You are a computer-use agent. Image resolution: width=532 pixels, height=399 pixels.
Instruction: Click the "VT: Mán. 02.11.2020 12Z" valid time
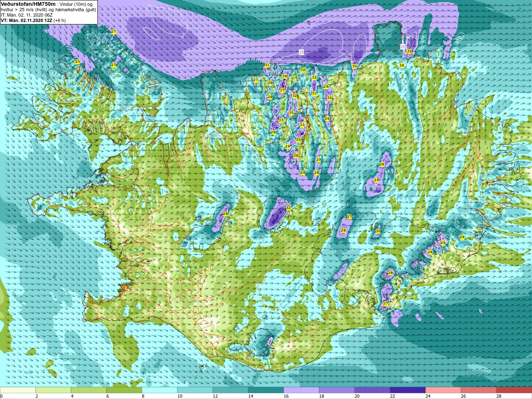click(26, 20)
